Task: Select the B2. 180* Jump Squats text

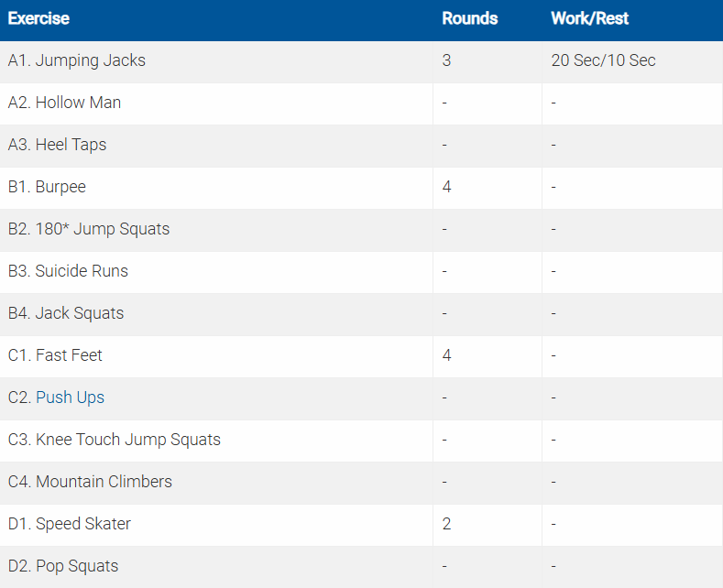Action: tap(89, 229)
